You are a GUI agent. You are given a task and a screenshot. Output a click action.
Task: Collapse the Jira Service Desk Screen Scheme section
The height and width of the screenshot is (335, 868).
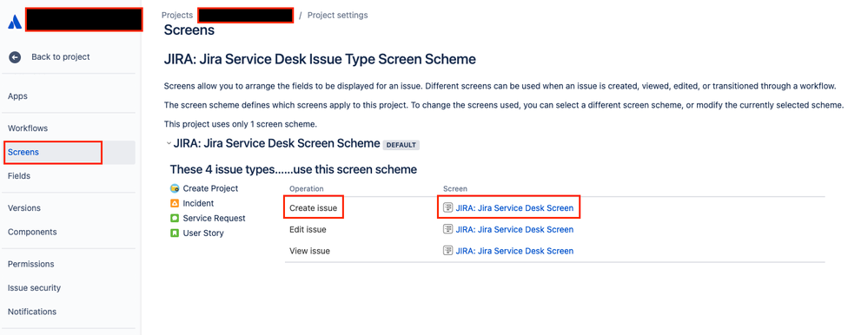(169, 144)
